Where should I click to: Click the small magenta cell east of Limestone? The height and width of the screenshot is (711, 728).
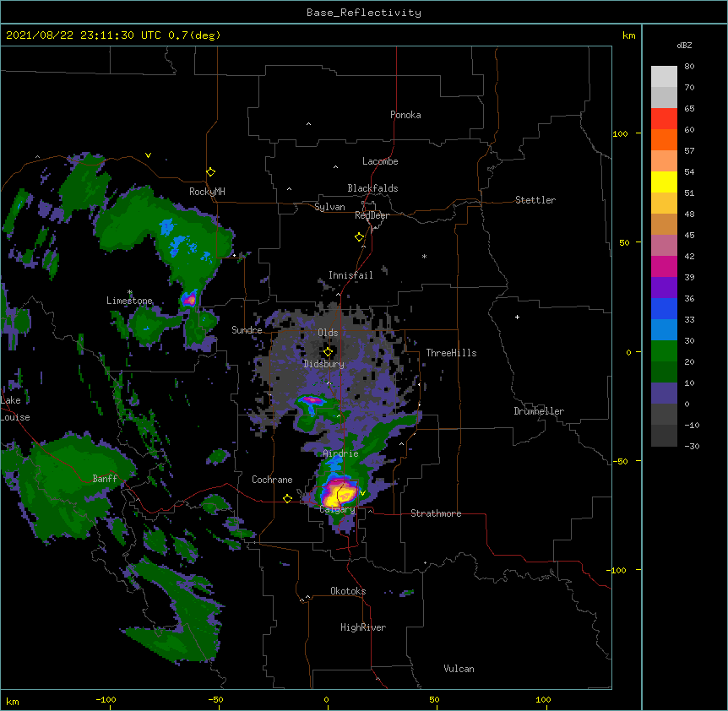(189, 300)
